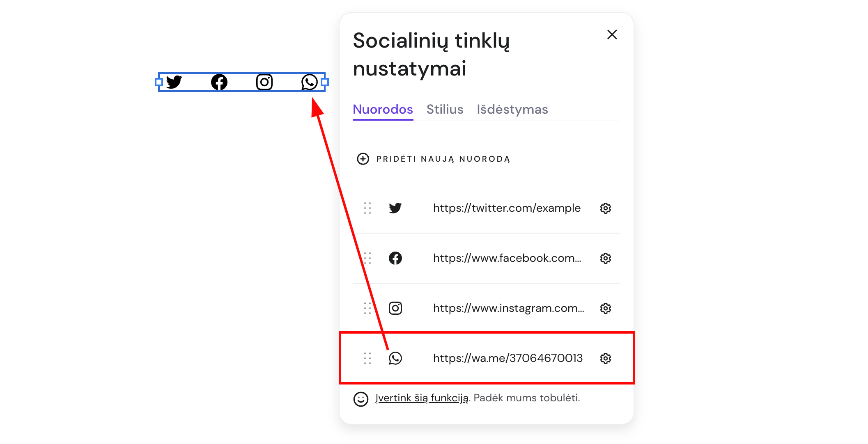This screenshot has height=444, width=868.
Task: Switch to the Stilius tab
Action: [445, 110]
